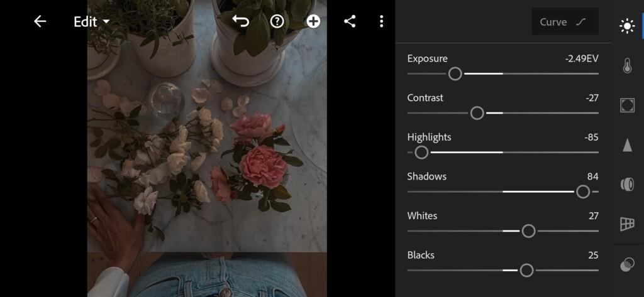
Task: Open the Optics lens icon
Action: click(627, 184)
